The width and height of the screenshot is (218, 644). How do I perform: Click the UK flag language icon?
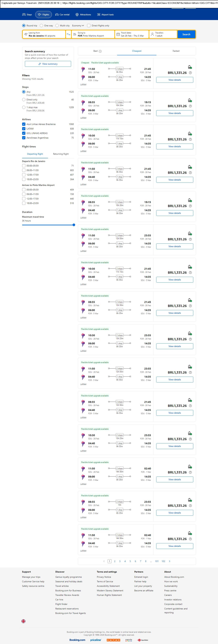23,621
